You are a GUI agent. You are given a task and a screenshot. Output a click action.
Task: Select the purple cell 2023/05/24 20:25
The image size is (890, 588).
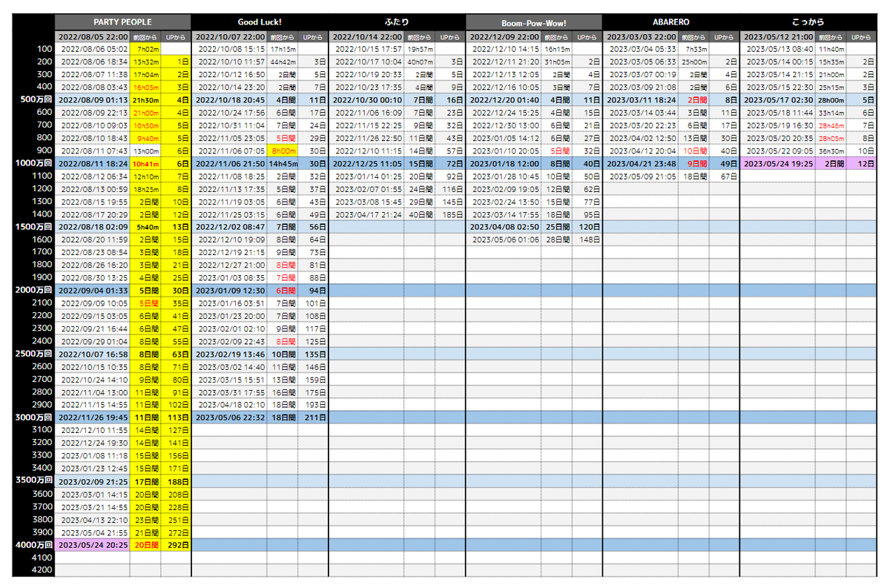coord(93,544)
